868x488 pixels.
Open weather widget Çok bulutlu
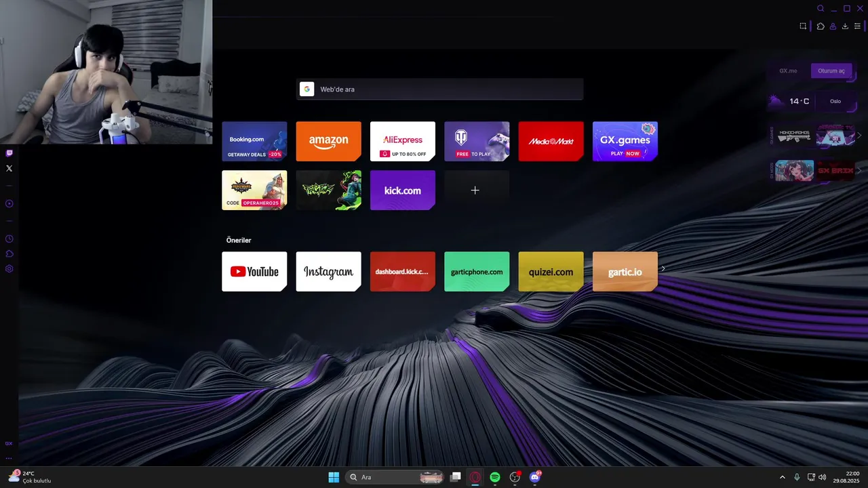(30, 477)
